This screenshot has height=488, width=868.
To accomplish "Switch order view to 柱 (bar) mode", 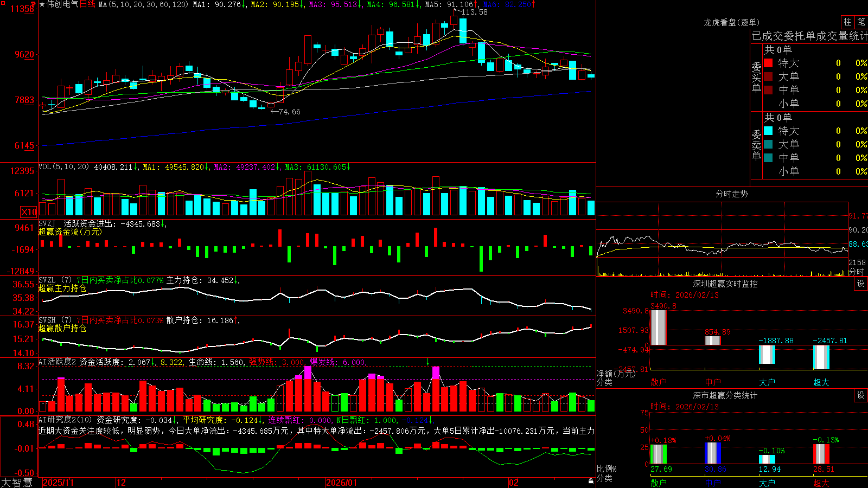I will click(x=847, y=22).
